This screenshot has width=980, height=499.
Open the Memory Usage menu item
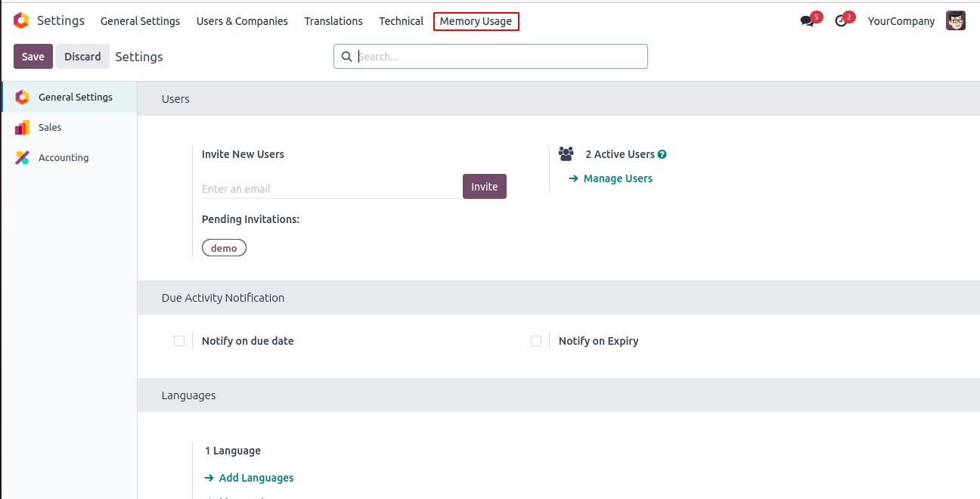pos(476,21)
